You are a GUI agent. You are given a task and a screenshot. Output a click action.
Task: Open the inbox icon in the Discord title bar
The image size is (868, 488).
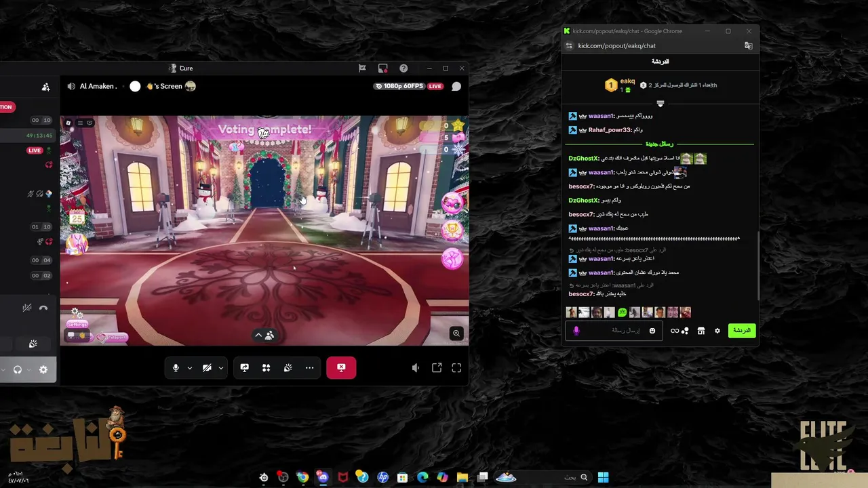(383, 68)
